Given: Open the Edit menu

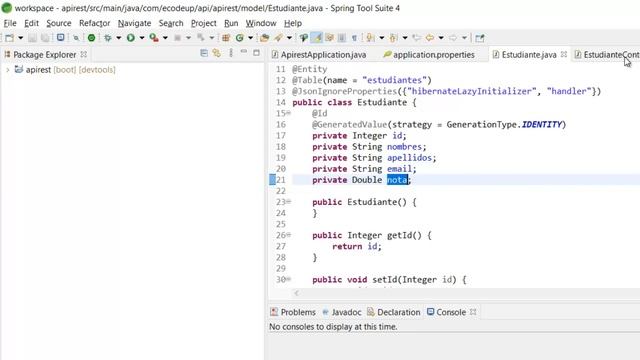Looking at the screenshot, I should tap(31, 23).
